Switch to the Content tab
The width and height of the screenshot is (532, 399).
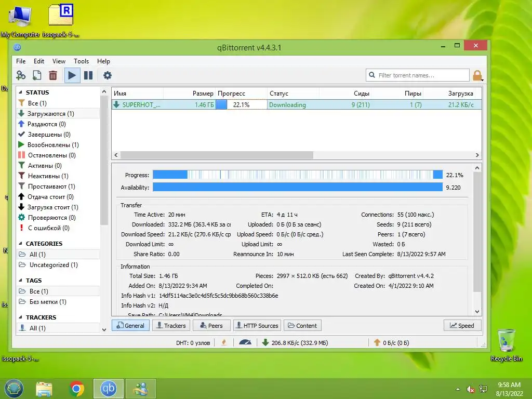pyautogui.click(x=302, y=325)
